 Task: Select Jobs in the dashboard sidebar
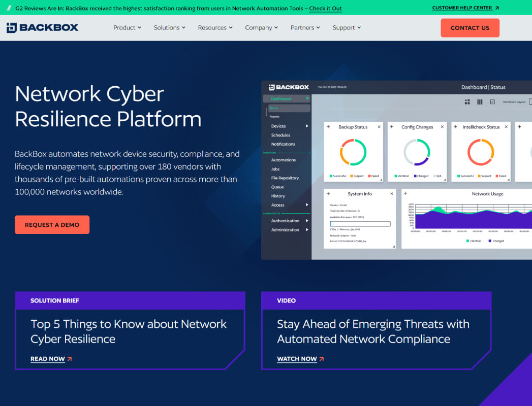coord(275,169)
